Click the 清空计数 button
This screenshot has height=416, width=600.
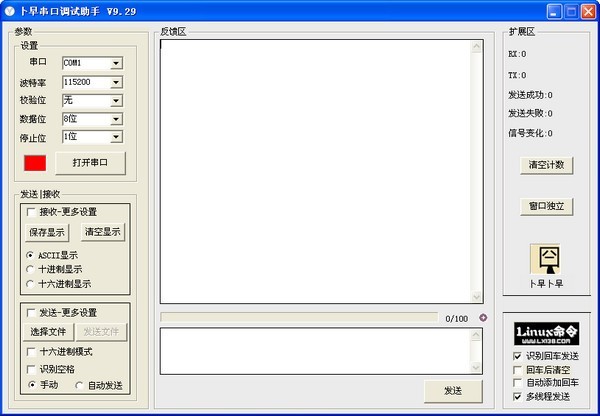[x=546, y=165]
